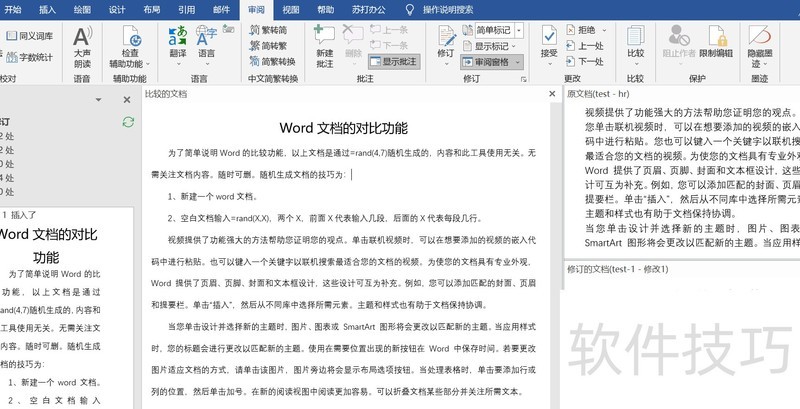This screenshot has width=800, height=409.
Task: Refresh the revisions pane with green arrows
Action: click(127, 121)
